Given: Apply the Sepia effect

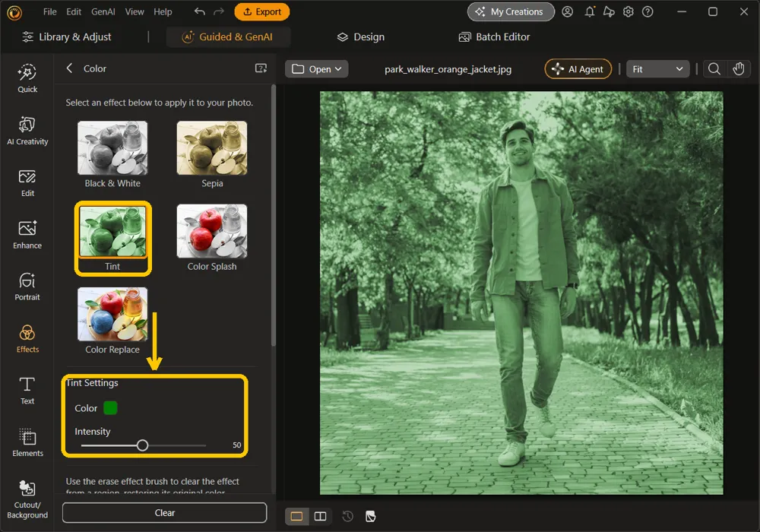Looking at the screenshot, I should point(212,155).
